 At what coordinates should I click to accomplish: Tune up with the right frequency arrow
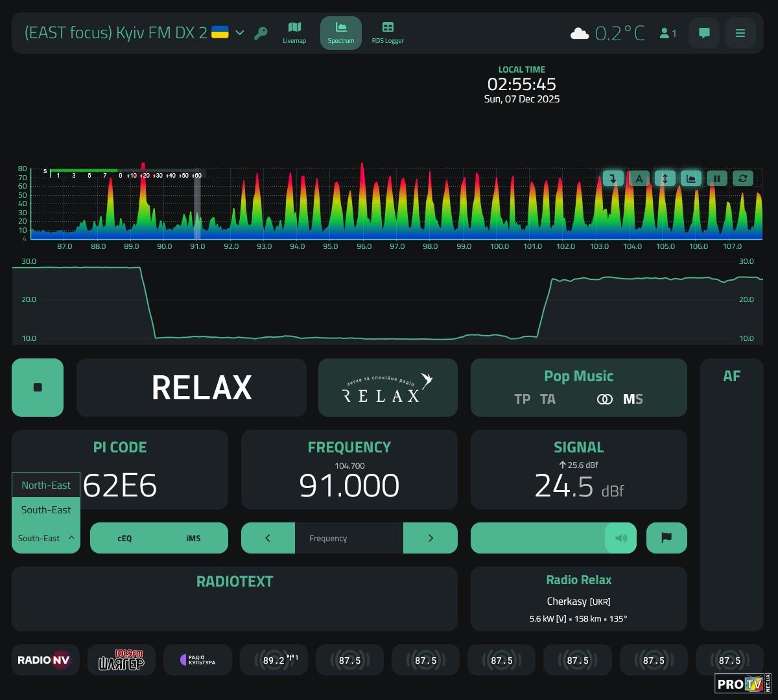(x=430, y=538)
